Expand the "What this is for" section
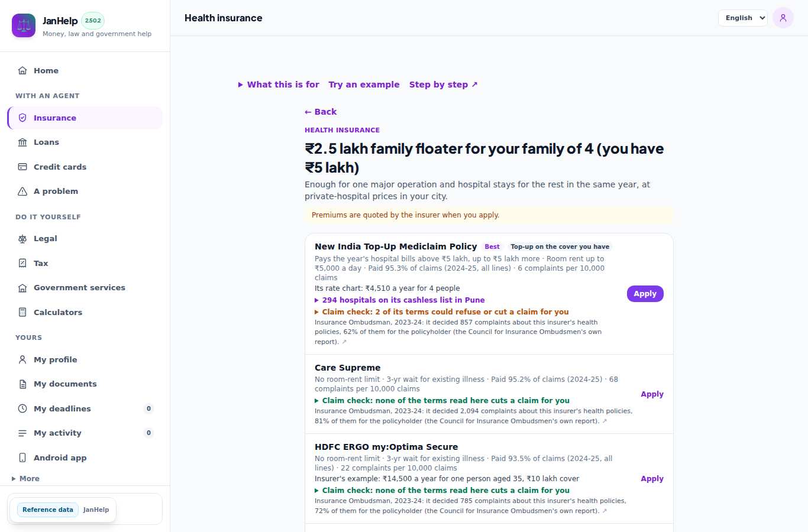 279,85
